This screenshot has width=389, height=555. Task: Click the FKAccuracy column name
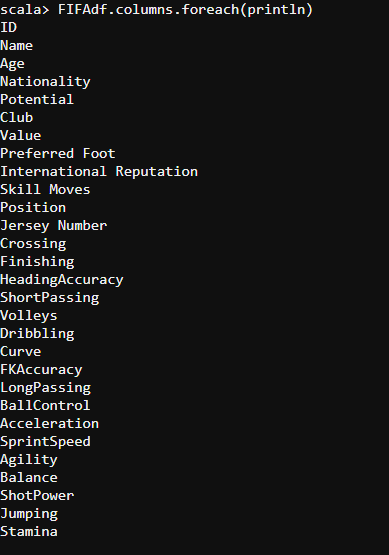pyautogui.click(x=41, y=370)
